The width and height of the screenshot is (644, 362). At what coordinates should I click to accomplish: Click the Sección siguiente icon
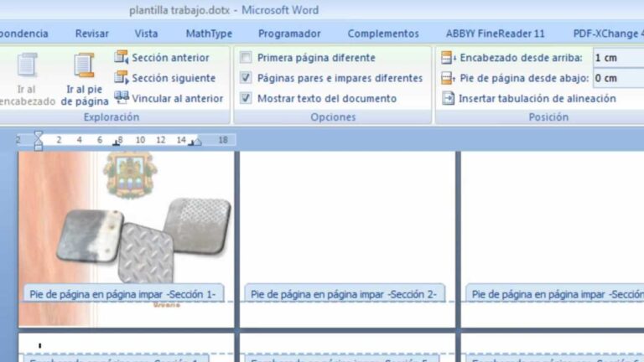[x=121, y=78]
